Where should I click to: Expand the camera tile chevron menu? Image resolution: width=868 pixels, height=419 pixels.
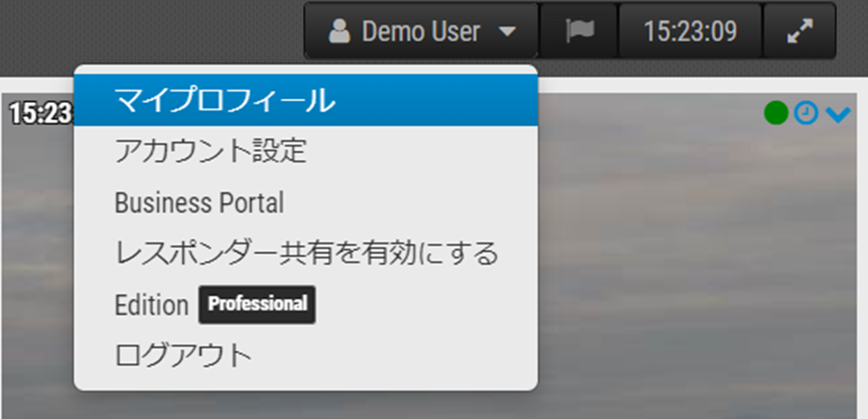(x=838, y=114)
